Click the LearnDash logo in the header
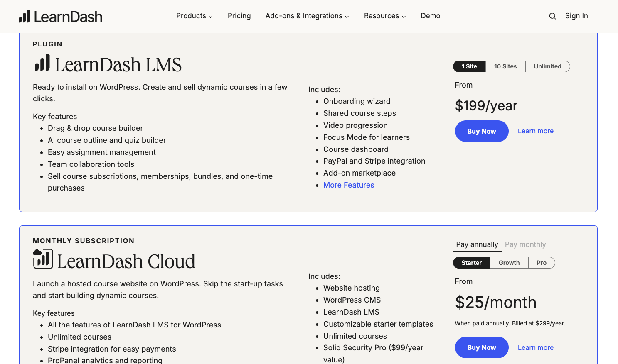This screenshot has width=618, height=364. tap(60, 16)
